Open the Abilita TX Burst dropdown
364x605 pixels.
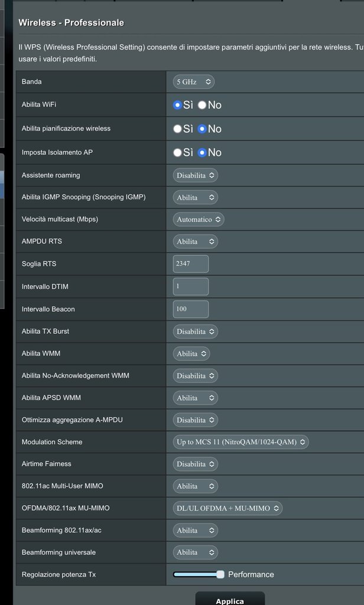[x=195, y=331]
